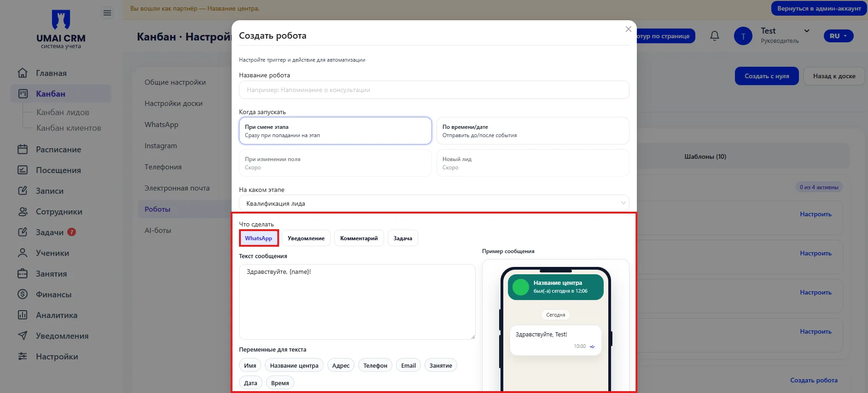Open AI-боты settings section
Image resolution: width=868 pixels, height=393 pixels.
(158, 231)
